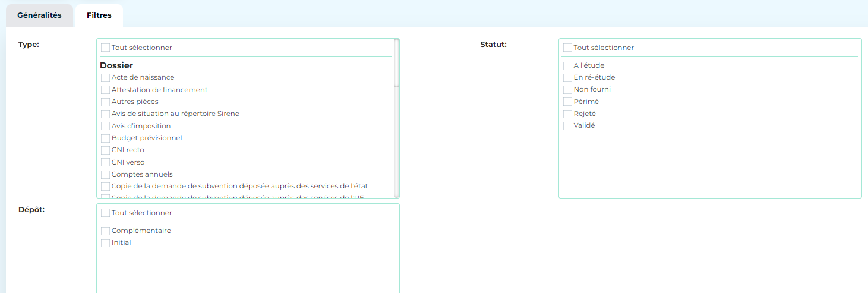Enable the Complémentaire dépôt checkbox
This screenshot has height=293, width=868.
(x=106, y=231)
